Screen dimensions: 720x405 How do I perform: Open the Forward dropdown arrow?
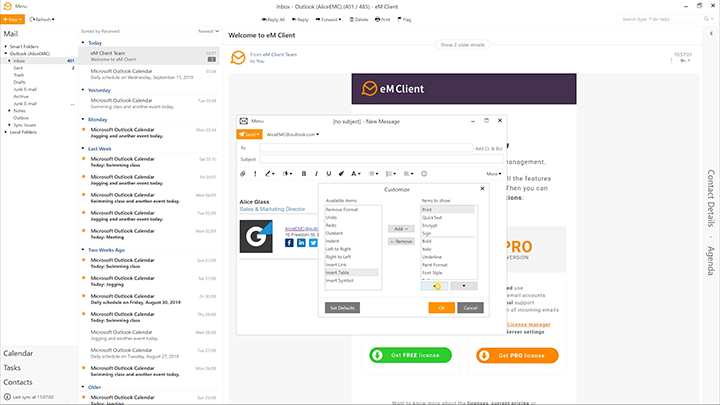click(x=340, y=19)
